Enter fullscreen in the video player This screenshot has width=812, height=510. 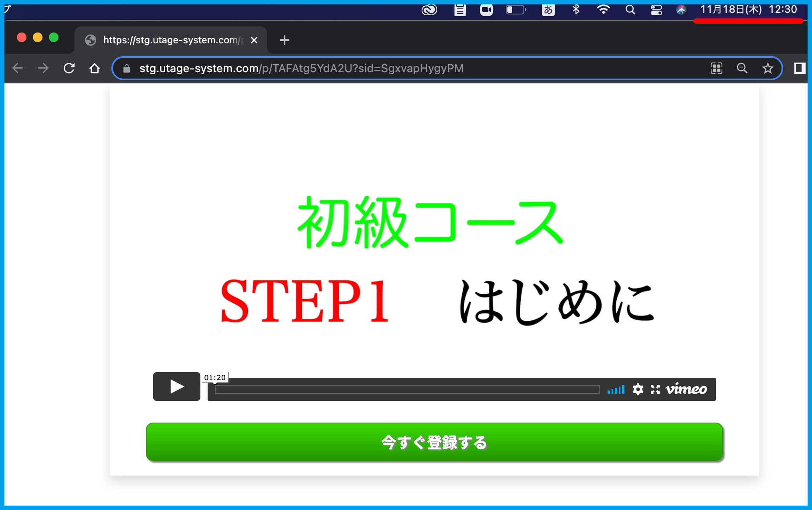point(655,389)
